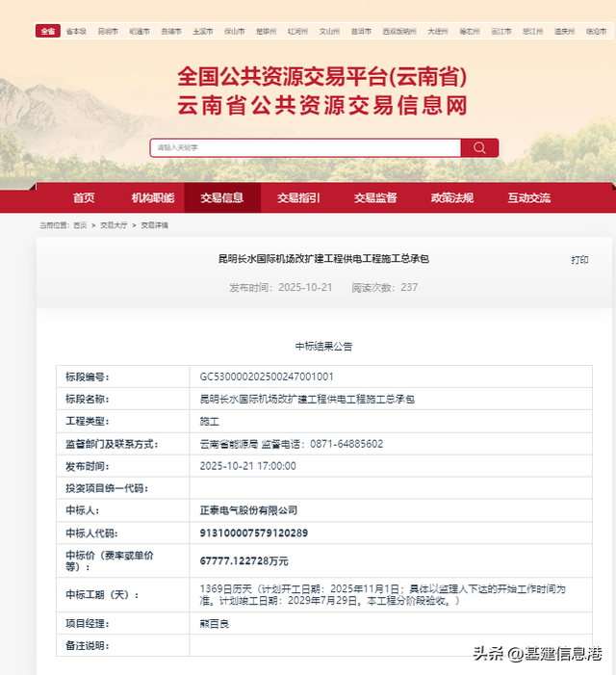Open the 政策法规 navigation menu
The height and width of the screenshot is (675, 616).
(452, 197)
